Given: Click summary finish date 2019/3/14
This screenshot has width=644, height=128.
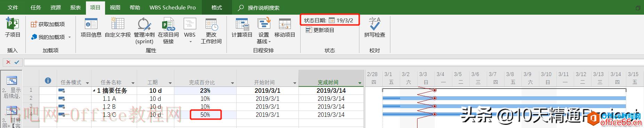Looking at the screenshot, I should (x=331, y=91).
